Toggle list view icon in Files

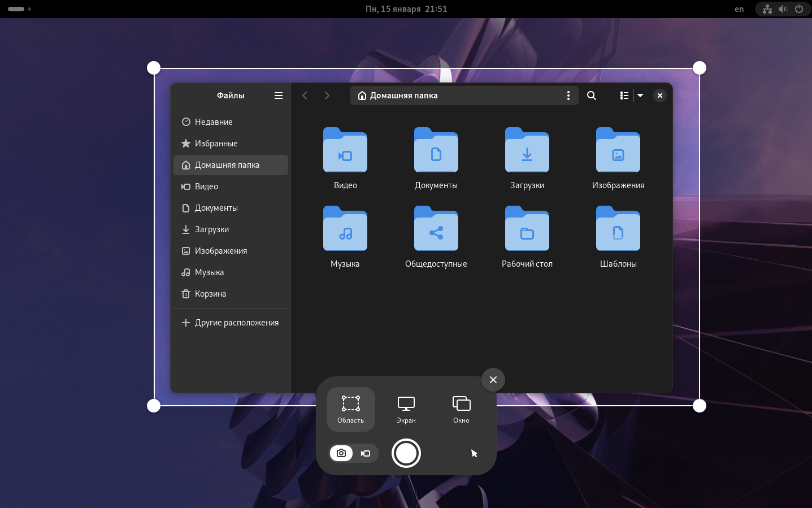624,95
